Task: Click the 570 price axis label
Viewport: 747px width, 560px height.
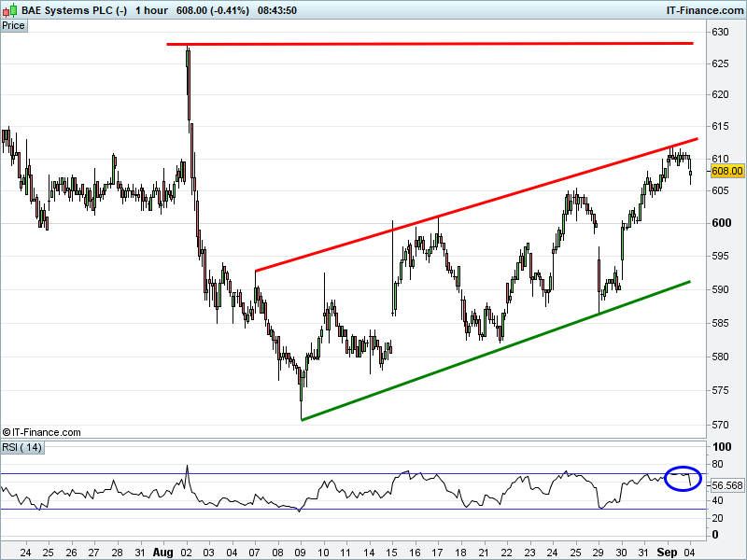Action: pyautogui.click(x=720, y=425)
